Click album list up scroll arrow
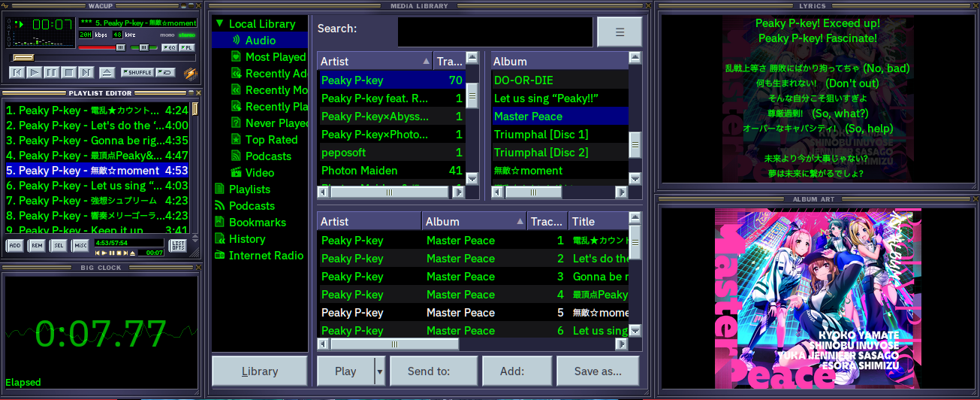This screenshot has height=400, width=980. pos(635,58)
